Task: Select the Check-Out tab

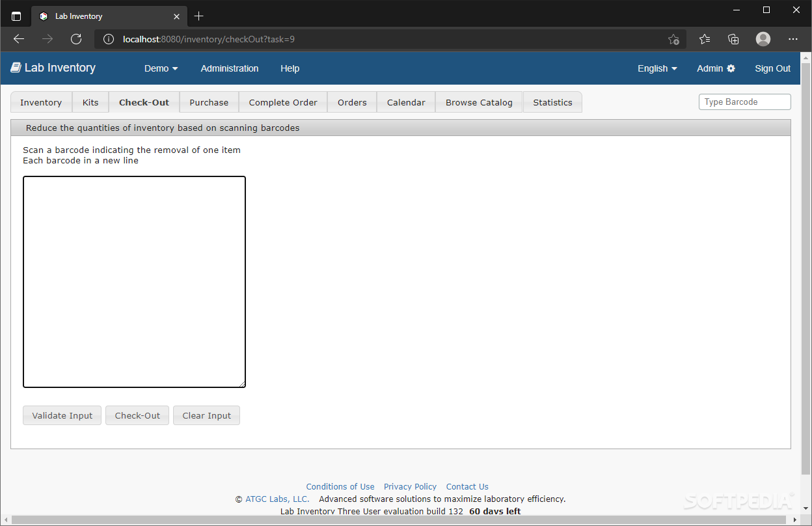Action: tap(144, 102)
